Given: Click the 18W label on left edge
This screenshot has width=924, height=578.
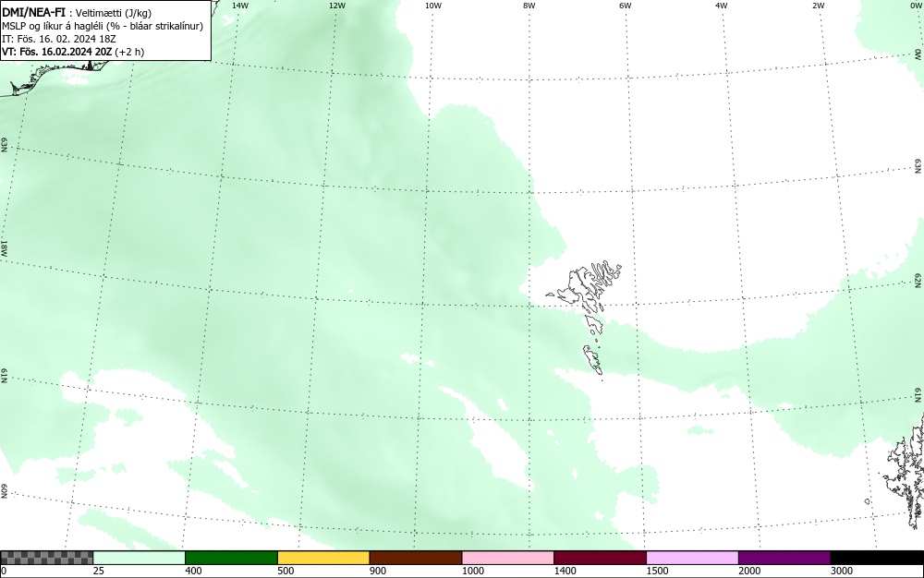Looking at the screenshot, I should (x=4, y=247).
